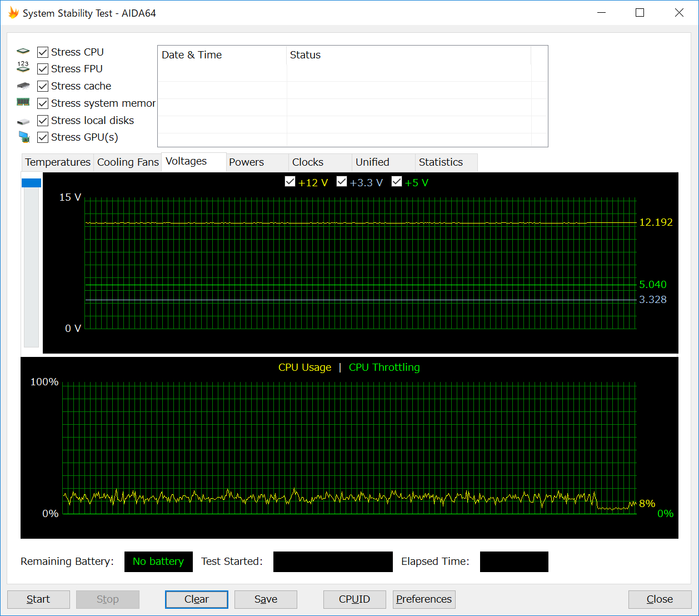The width and height of the screenshot is (699, 616).
Task: Toggle the Stress local disks checkbox
Action: pyautogui.click(x=43, y=121)
